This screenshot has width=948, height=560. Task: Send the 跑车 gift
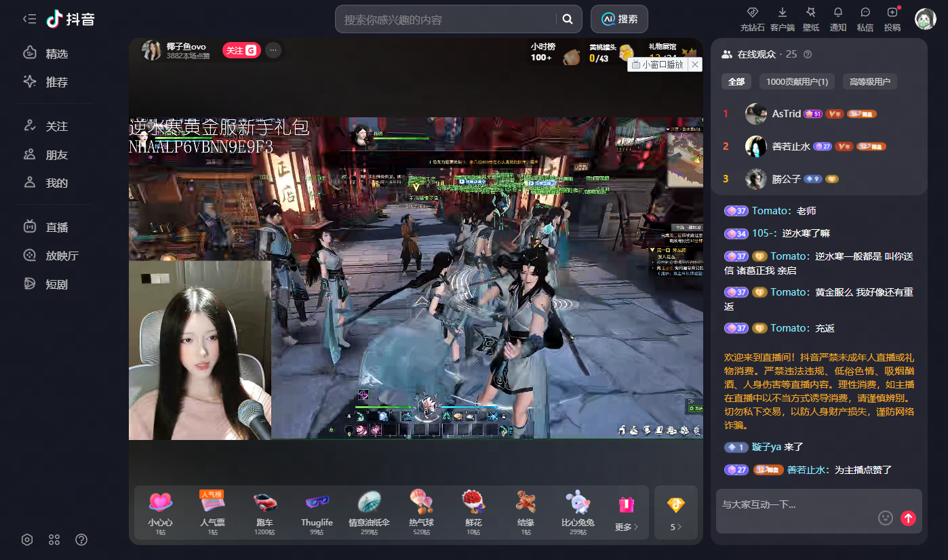pos(264,513)
